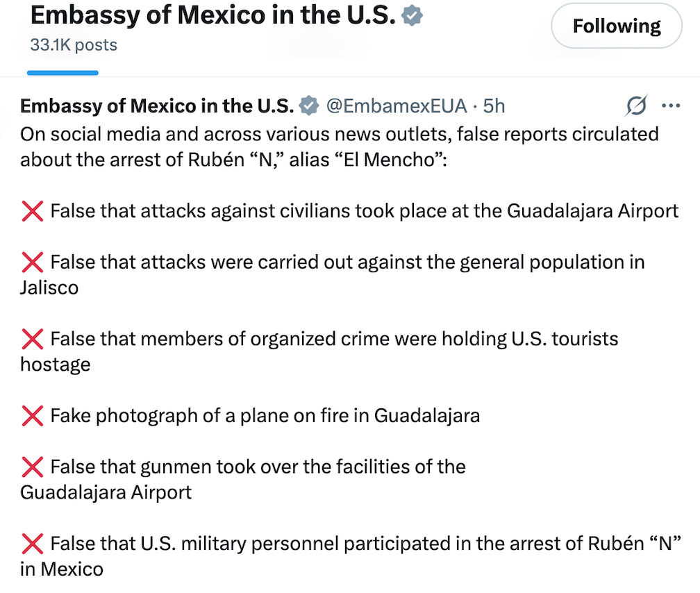The image size is (700, 593).
Task: Click the red X before the civilians at Guadalajara Airport line
Action: coord(33,211)
